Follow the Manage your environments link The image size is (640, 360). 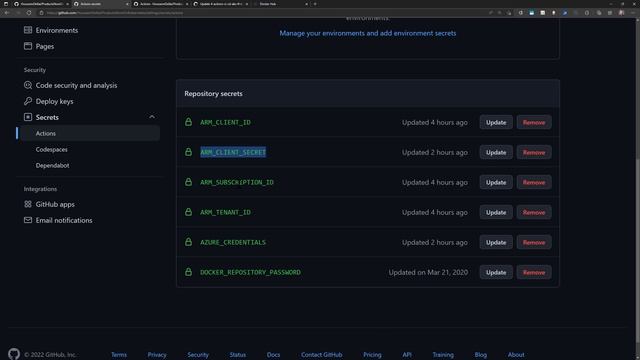[x=367, y=33]
